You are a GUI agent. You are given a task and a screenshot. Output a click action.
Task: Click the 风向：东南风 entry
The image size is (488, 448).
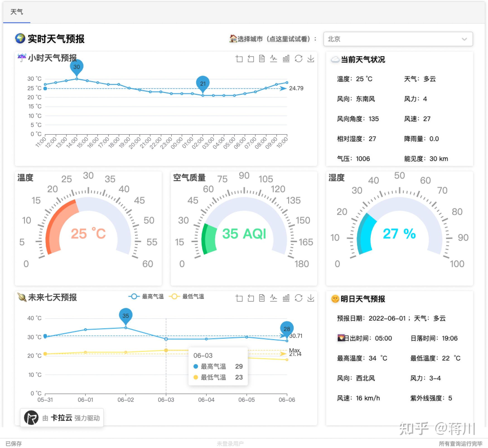356,99
